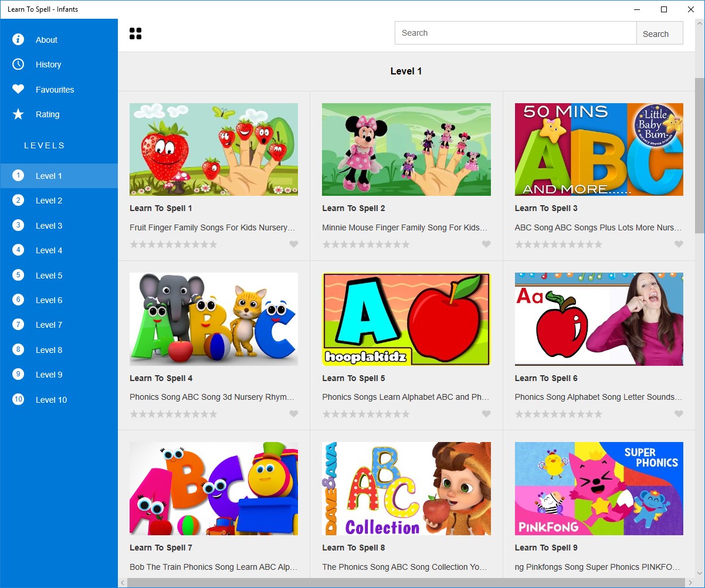Click the Rating star icon in sidebar
705x588 pixels.
tap(18, 114)
